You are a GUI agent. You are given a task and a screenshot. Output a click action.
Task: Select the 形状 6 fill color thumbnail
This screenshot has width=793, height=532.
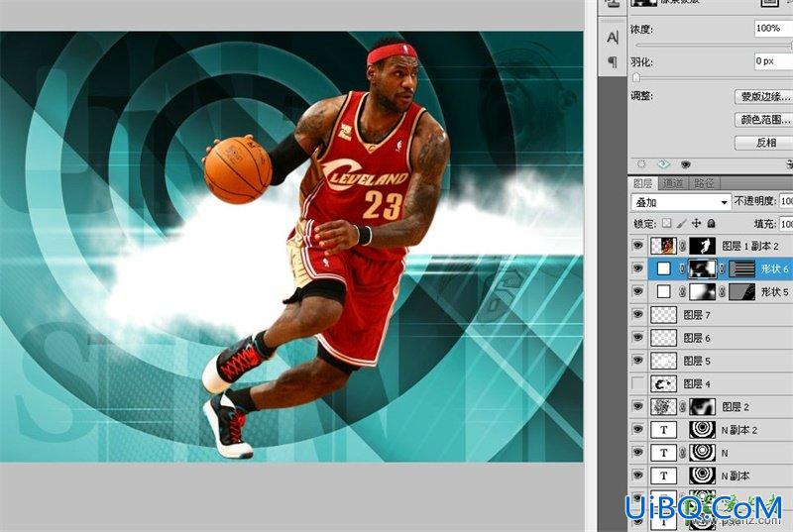(663, 268)
